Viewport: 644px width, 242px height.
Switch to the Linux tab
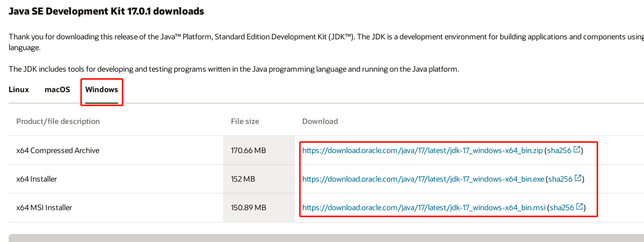click(x=19, y=89)
